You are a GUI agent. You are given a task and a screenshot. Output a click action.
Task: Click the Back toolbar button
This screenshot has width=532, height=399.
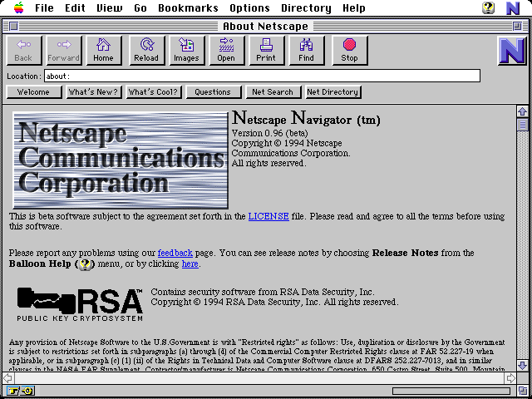(x=24, y=50)
